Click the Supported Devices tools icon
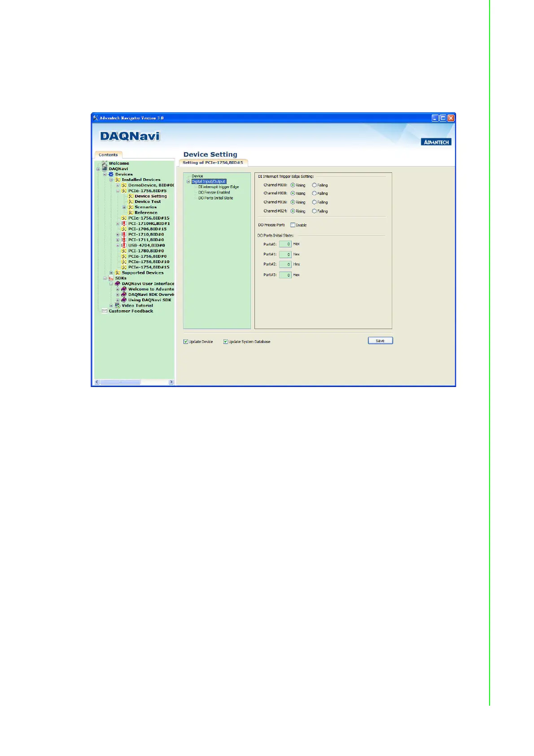534x756 pixels. click(x=118, y=273)
